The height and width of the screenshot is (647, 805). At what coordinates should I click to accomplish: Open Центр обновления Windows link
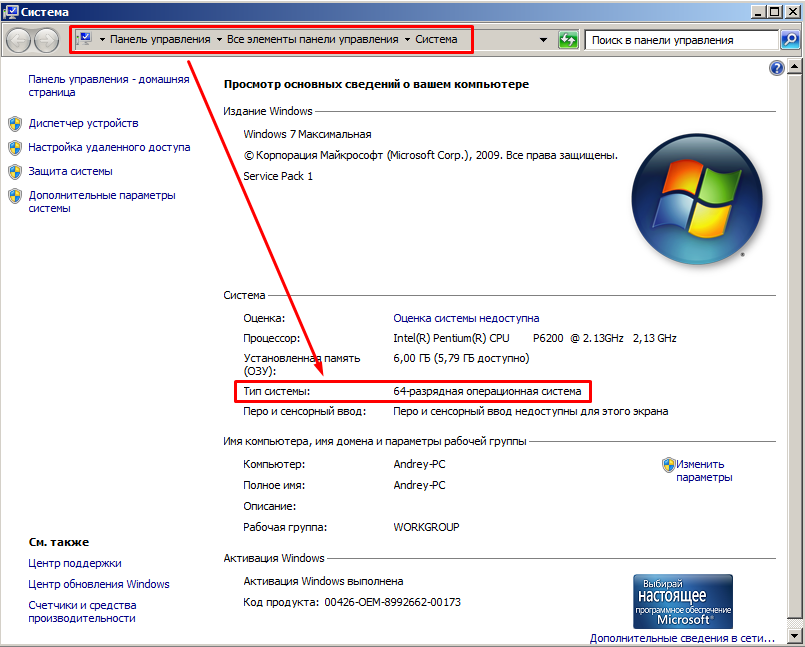click(x=99, y=584)
